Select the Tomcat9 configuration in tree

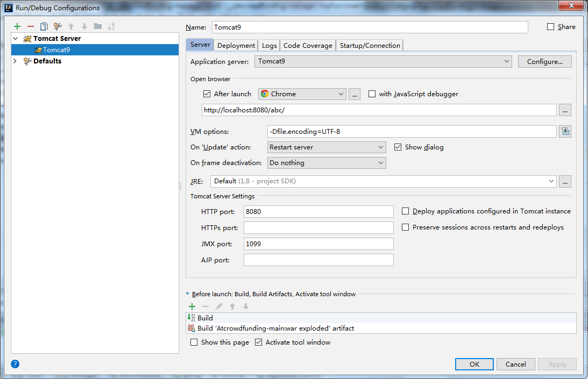click(95, 50)
